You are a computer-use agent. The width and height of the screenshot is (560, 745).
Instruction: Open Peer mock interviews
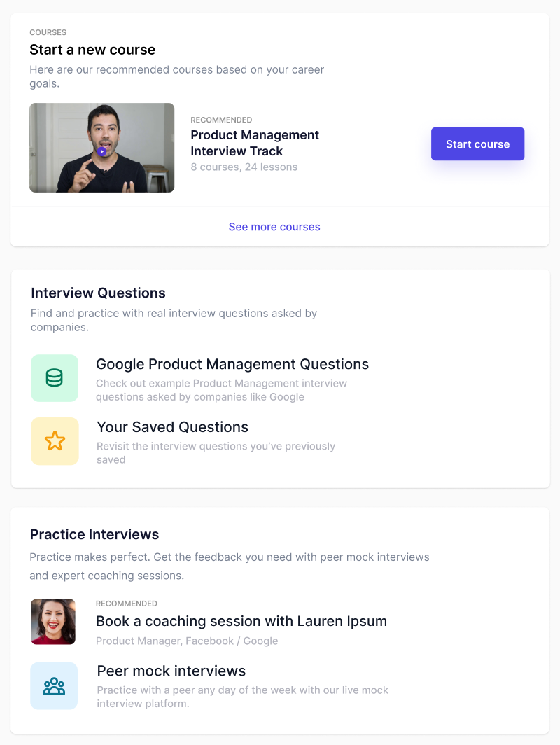[171, 671]
